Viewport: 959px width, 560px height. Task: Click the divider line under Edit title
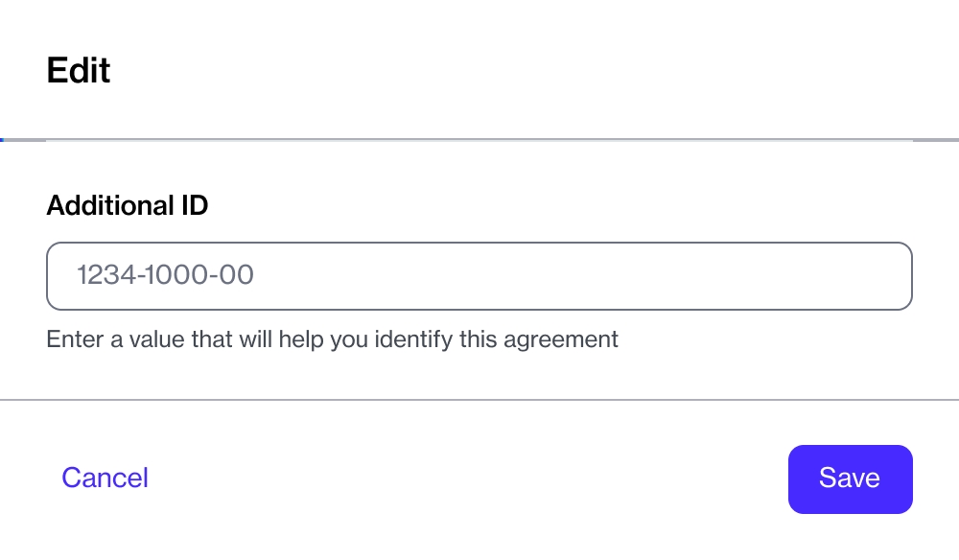479,140
